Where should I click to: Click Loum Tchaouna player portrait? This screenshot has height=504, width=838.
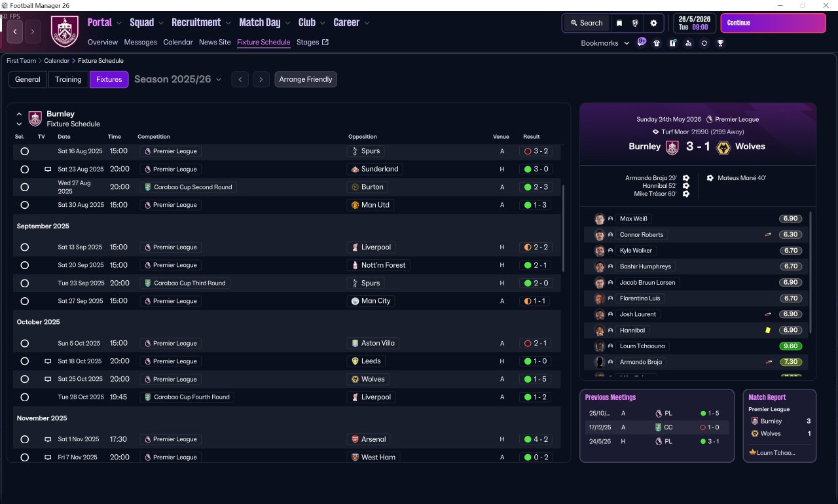point(599,346)
